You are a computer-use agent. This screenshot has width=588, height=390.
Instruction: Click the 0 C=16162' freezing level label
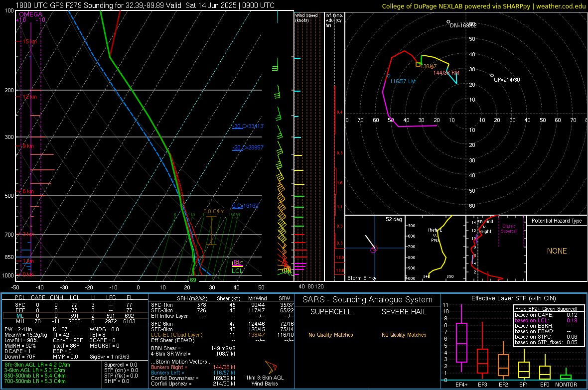[245, 206]
